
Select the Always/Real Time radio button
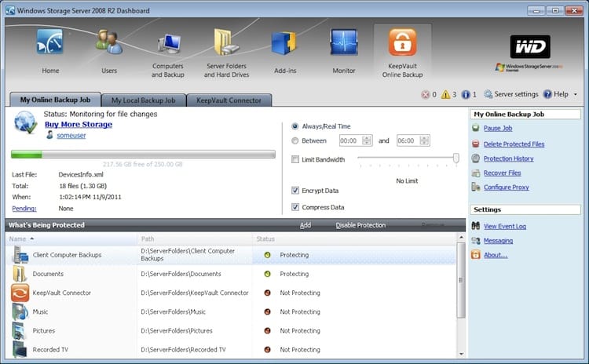[294, 126]
